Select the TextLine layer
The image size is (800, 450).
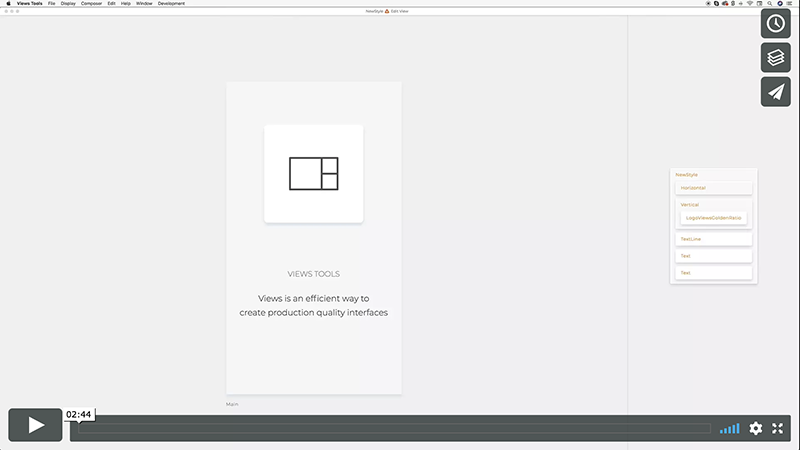[713, 239]
